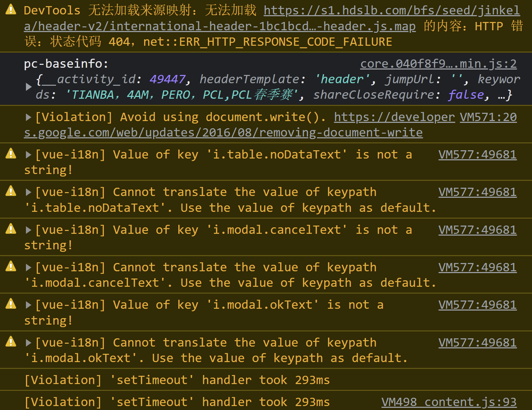Expand the pc-baseinfo object details

(28, 86)
